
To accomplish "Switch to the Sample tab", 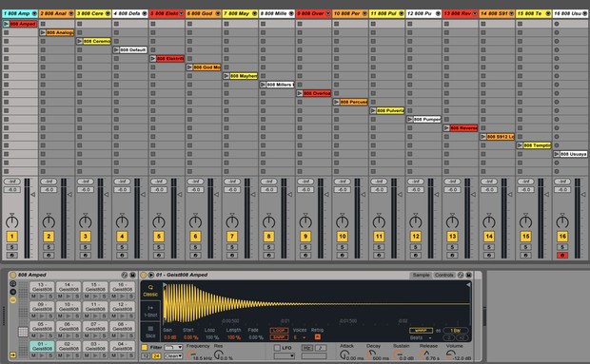I will (x=421, y=276).
